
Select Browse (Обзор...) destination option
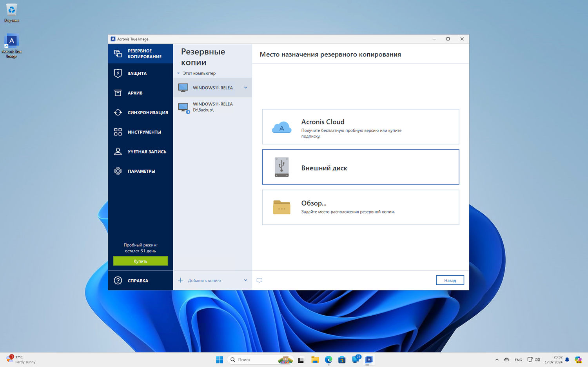point(360,208)
